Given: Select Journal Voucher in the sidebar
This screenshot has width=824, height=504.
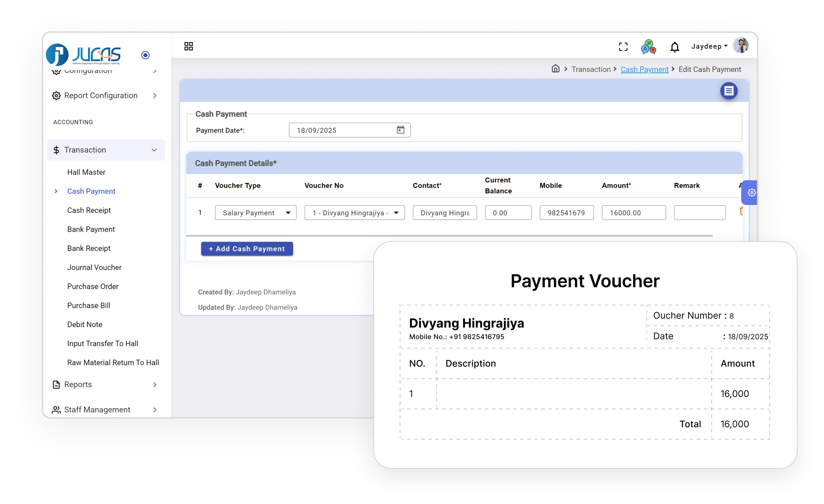Looking at the screenshot, I should coord(94,267).
